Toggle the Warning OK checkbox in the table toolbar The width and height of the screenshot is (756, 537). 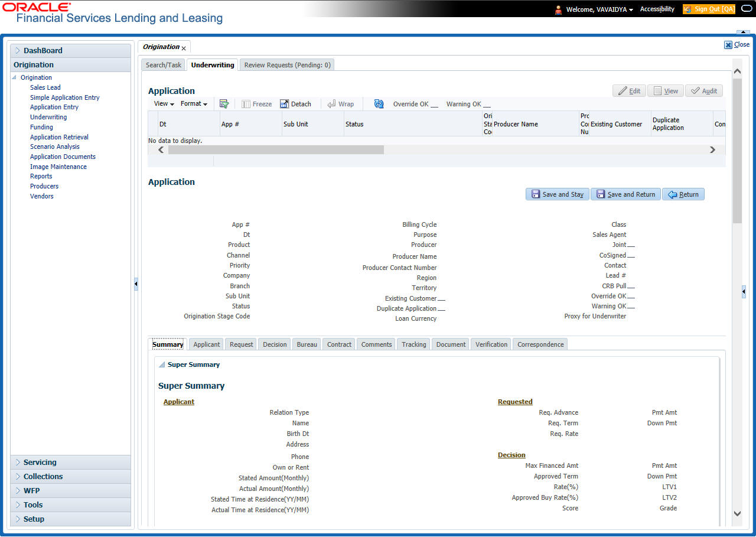(x=487, y=105)
